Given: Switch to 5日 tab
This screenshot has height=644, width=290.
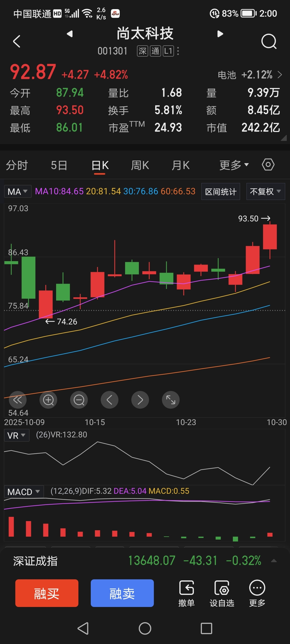Looking at the screenshot, I should click(59, 165).
